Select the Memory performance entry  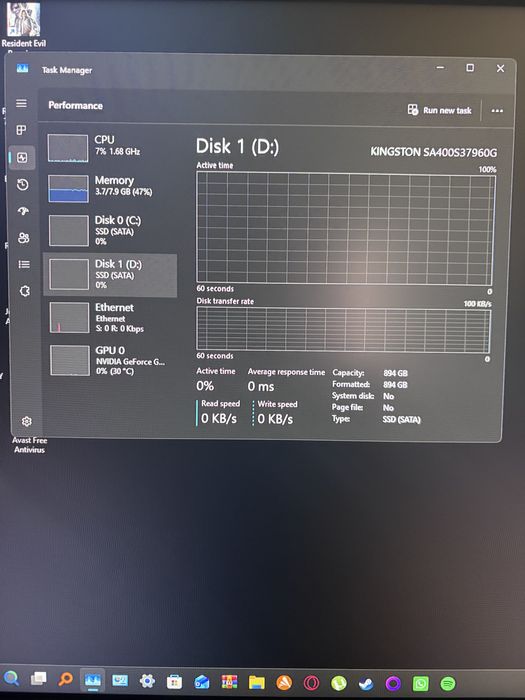pyautogui.click(x=111, y=188)
